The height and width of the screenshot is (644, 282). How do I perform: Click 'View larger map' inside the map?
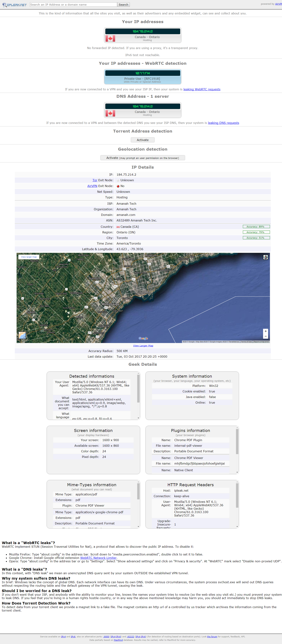[x=29, y=257]
